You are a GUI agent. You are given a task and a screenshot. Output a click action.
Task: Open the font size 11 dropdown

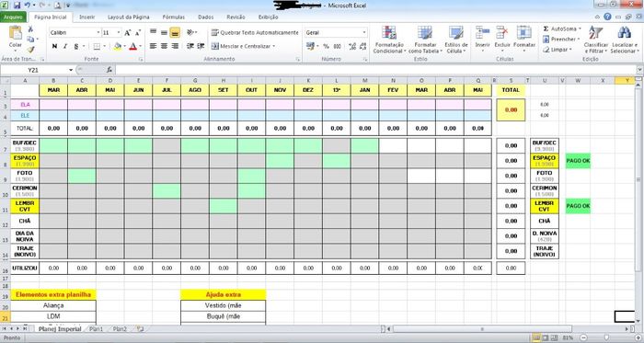(x=119, y=32)
